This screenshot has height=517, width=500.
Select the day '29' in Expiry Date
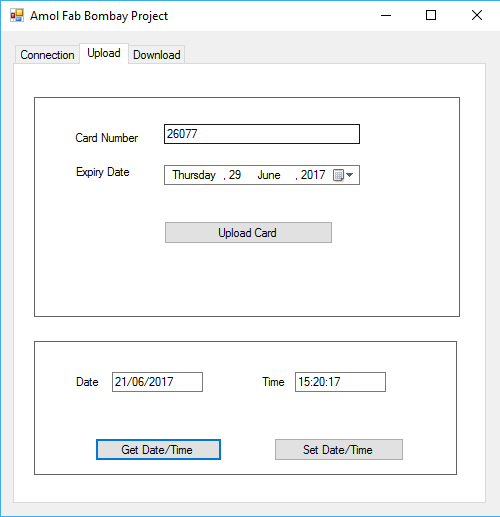(x=235, y=175)
